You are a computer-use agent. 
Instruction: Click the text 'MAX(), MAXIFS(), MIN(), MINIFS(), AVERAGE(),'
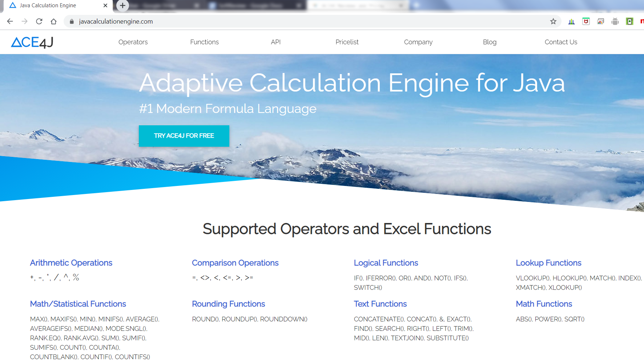click(x=95, y=319)
